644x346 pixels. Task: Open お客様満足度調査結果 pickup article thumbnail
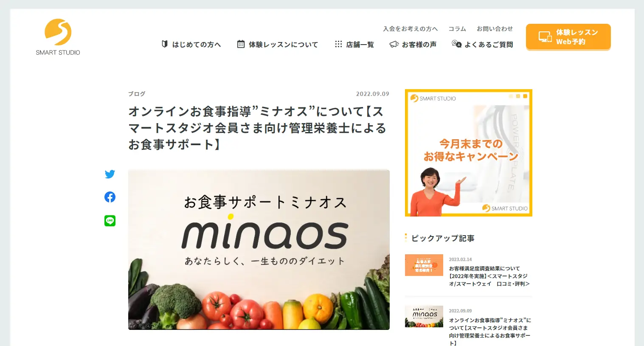click(x=424, y=265)
